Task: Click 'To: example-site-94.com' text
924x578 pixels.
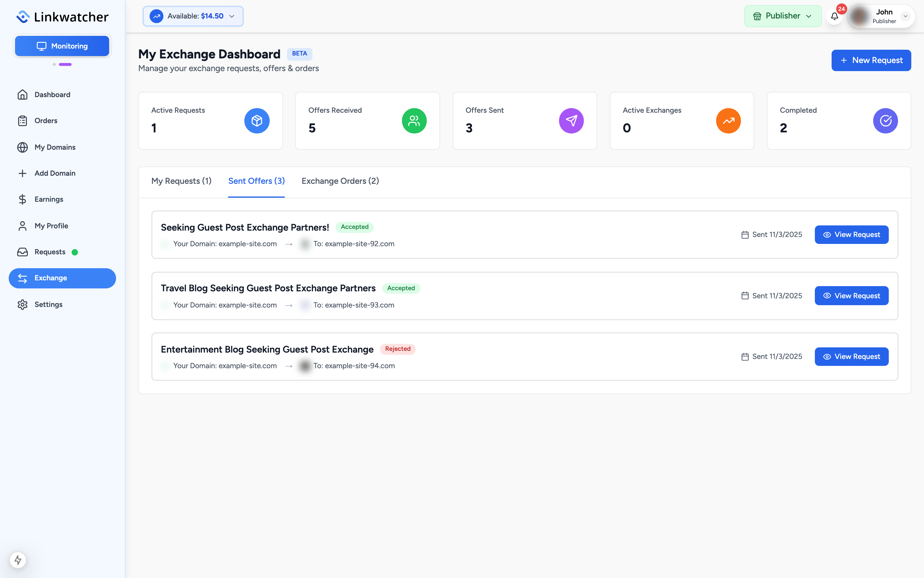Action: pyautogui.click(x=354, y=366)
